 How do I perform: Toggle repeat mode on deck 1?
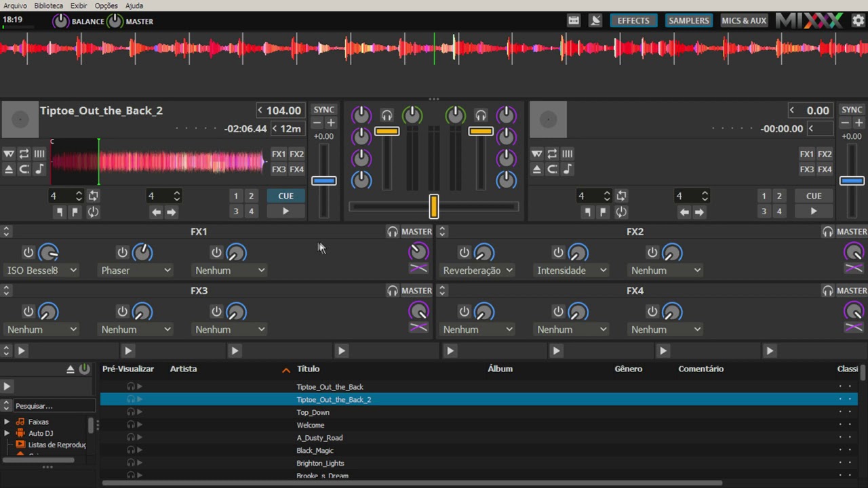click(x=24, y=154)
